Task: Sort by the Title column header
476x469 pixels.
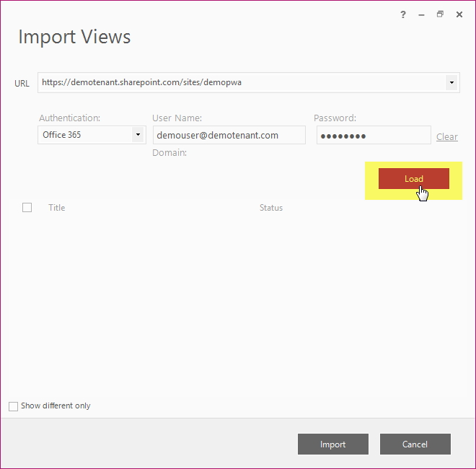Action: pos(57,208)
